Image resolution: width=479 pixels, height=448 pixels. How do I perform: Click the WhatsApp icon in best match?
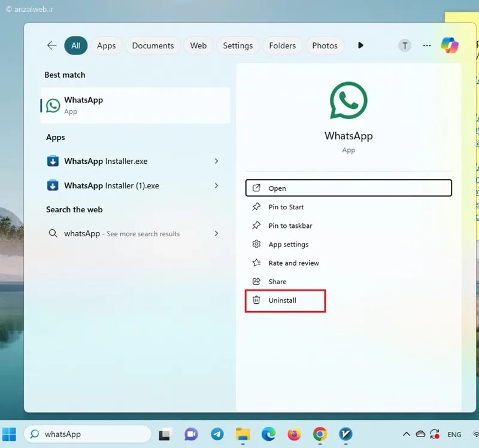tap(53, 106)
